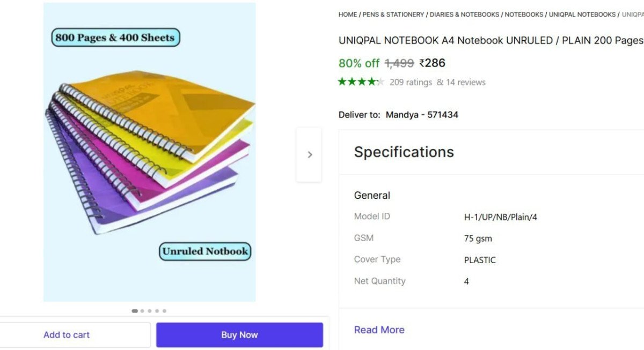The width and height of the screenshot is (644, 350).
Task: Click the last carousel dot
Action: point(165,310)
